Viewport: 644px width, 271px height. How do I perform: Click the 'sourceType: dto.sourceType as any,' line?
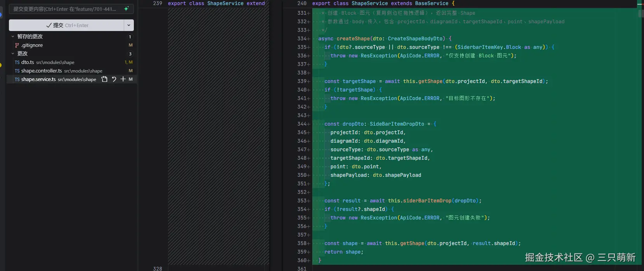[x=382, y=149]
